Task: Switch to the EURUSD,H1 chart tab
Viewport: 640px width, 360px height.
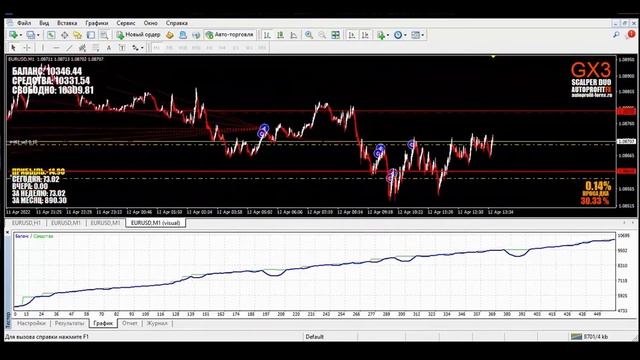Action: tap(27, 223)
